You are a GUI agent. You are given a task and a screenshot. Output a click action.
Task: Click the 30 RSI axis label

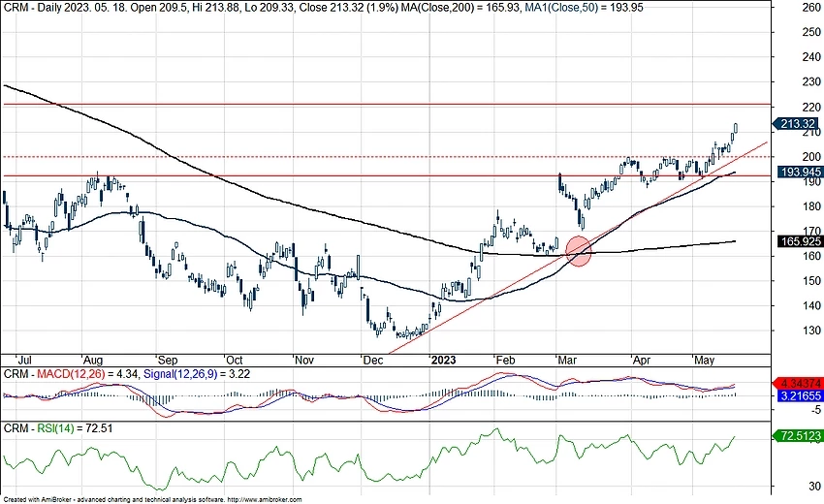[x=814, y=487]
